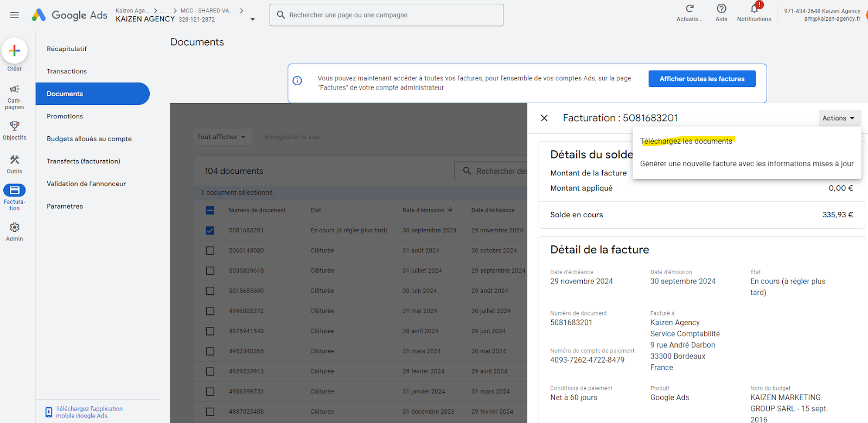Viewport: 868px width, 423px height.
Task: Click the Date d'émission sort arrow
Action: pyautogui.click(x=450, y=210)
